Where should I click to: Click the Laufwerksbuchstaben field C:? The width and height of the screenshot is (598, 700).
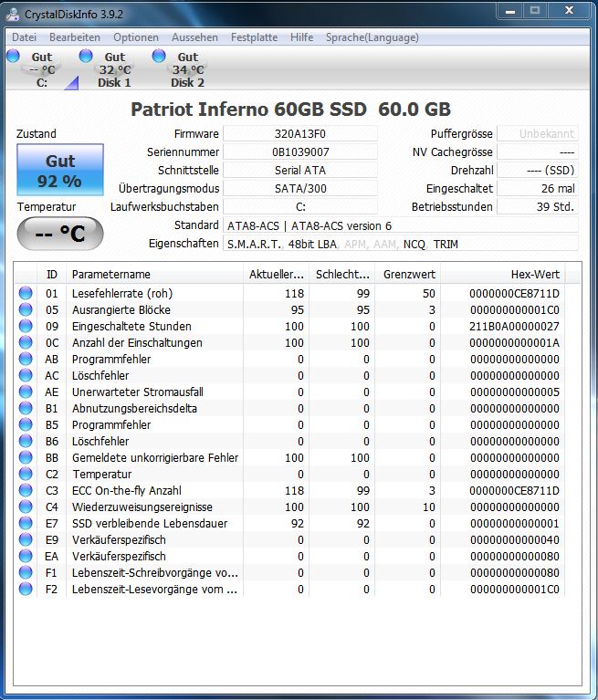pos(300,206)
